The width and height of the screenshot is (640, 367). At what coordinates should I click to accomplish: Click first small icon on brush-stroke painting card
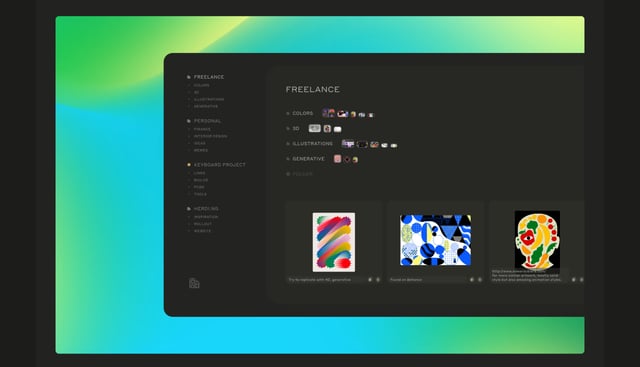click(x=370, y=280)
